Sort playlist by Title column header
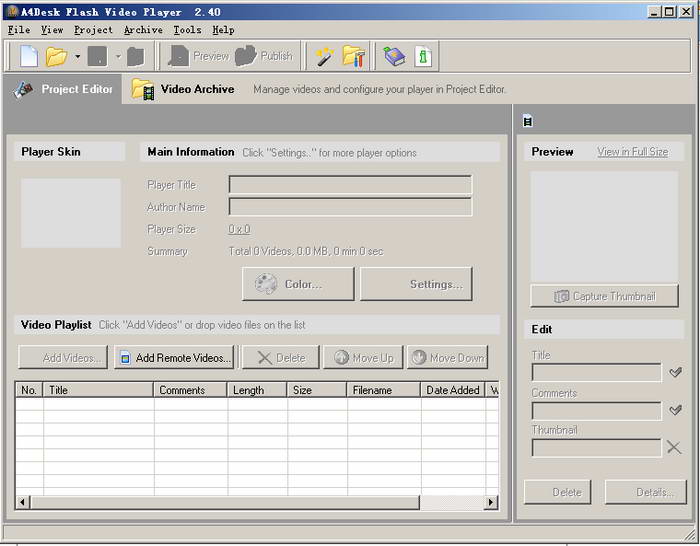Viewport: 700px width, 546px height. point(98,390)
